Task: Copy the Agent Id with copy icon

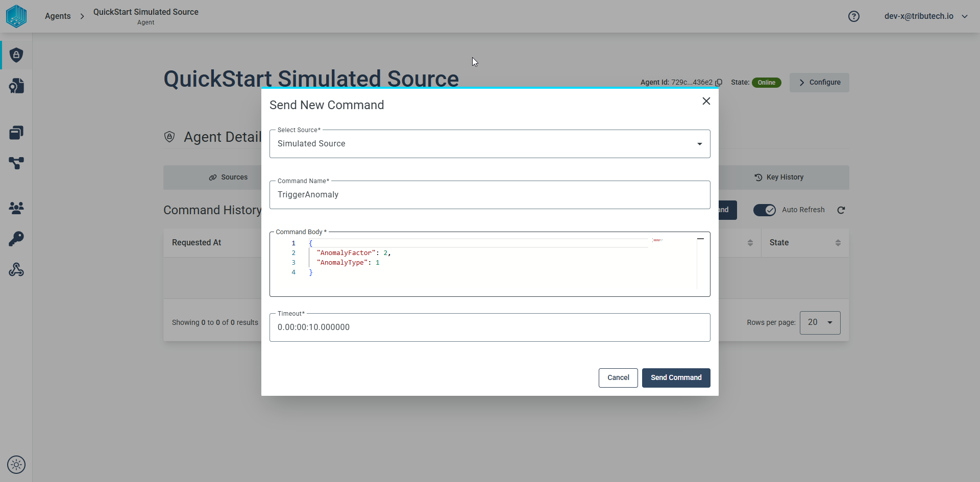Action: [x=719, y=83]
